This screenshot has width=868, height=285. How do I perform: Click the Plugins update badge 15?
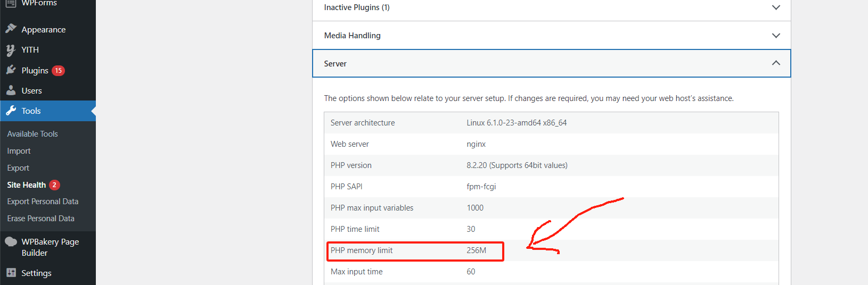click(x=59, y=70)
